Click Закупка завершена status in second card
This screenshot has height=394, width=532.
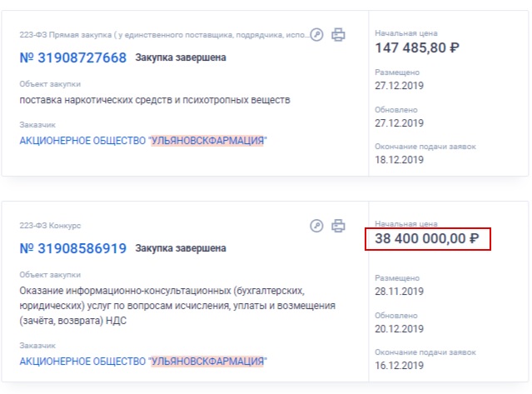click(x=181, y=248)
